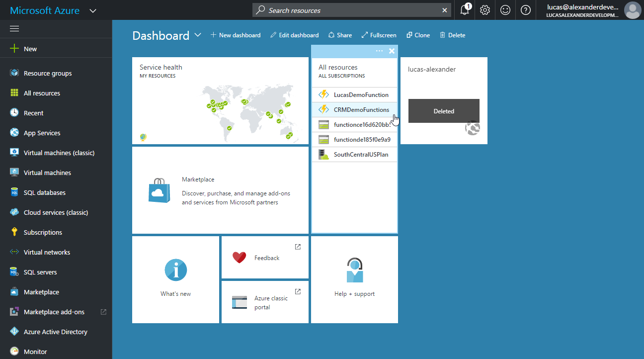Open LucasDemoFunction resource
This screenshot has height=359, width=644.
pos(354,94)
